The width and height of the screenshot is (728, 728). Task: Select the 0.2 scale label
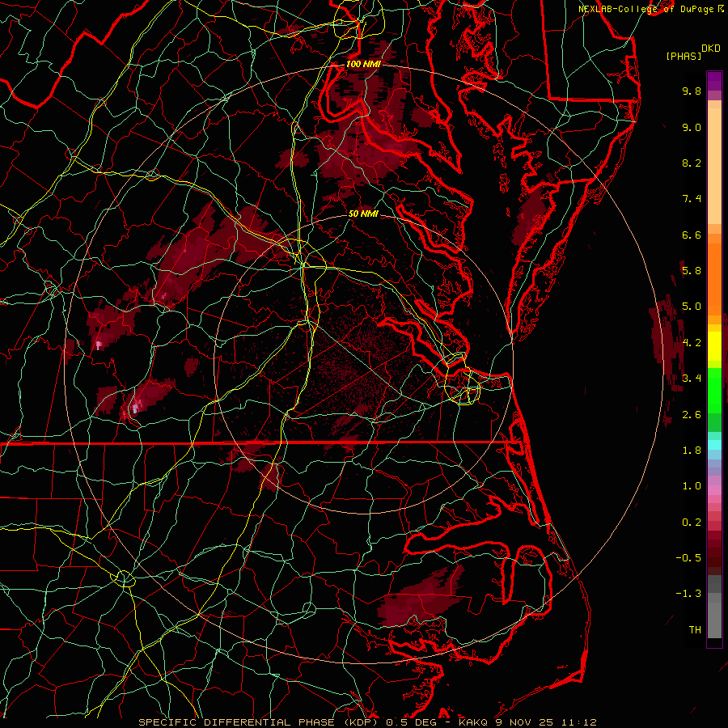[692, 522]
